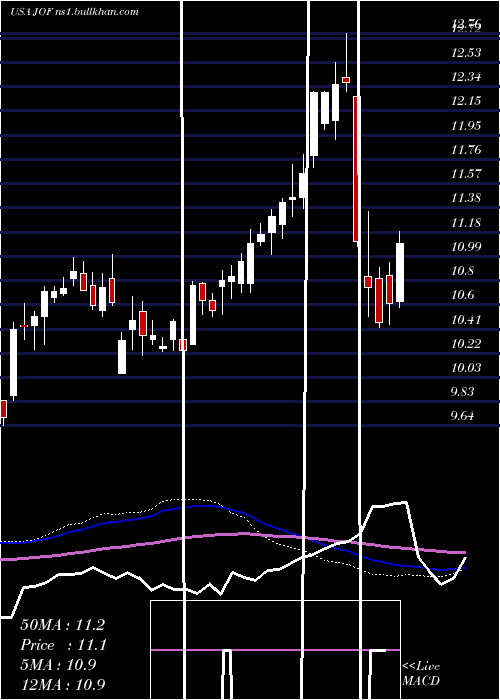Viewport: 500px width, 700px height.
Task: Select the 10.8 price axis label
Action: pos(463,271)
